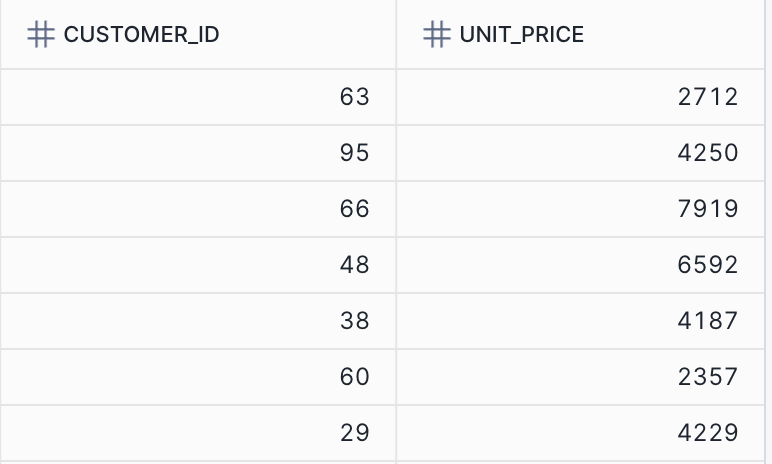Select the UNIT_PRICE column header label
This screenshot has width=772, height=464.
coord(524,35)
